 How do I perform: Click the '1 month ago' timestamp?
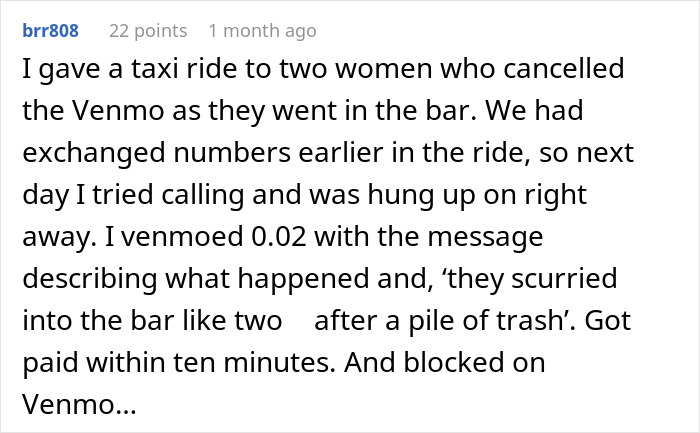(x=263, y=31)
